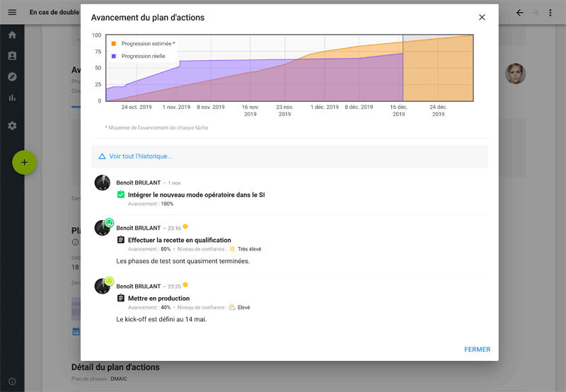Click Détail du plan d'actions heading in background
Screen dimensions: 566x392
(x=115, y=367)
